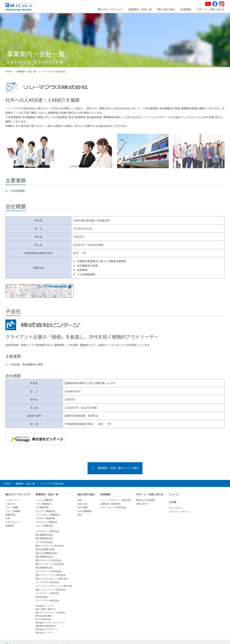The height and width of the screenshot is (644, 230).
Task: Open footer link 株式会社ビンテージ
Action: coord(44,633)
